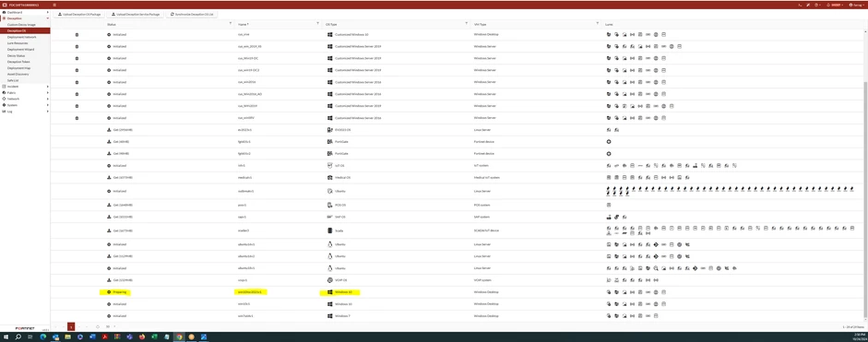This screenshot has width=868, height=342.
Task: Click the highlighted Preparing status text
Action: click(120, 291)
